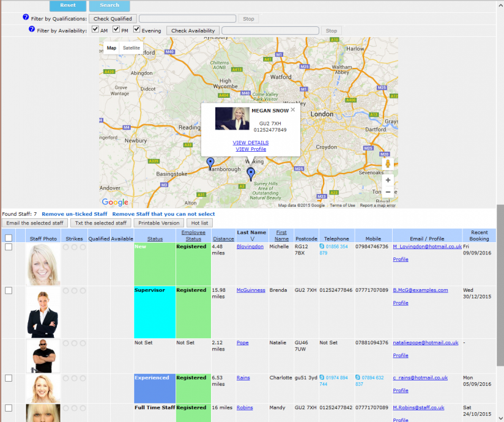
Task: Zoom in on the map
Action: tap(388, 180)
